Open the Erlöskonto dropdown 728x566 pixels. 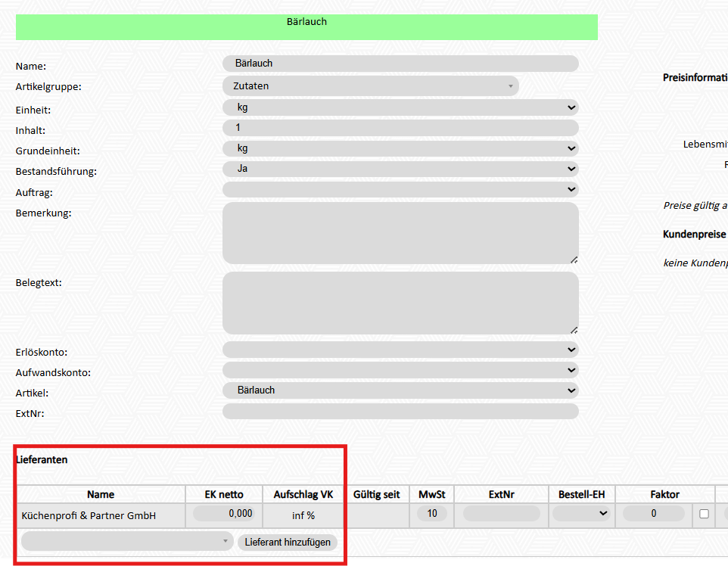coord(400,350)
